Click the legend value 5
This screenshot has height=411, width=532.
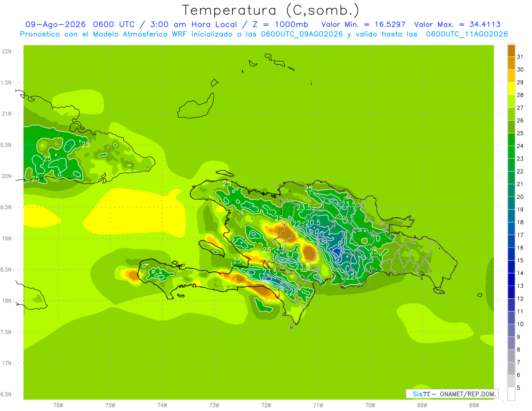[519, 388]
